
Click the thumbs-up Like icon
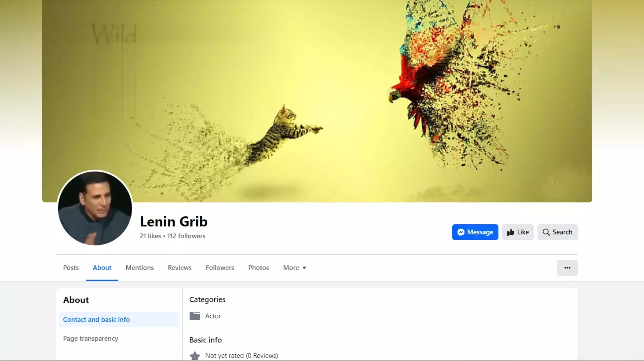510,232
